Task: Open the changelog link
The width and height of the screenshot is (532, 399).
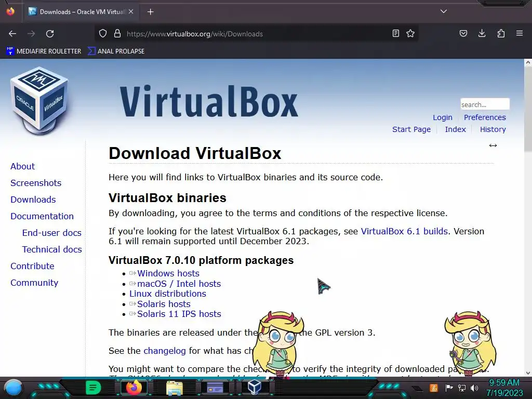Action: [165, 351]
